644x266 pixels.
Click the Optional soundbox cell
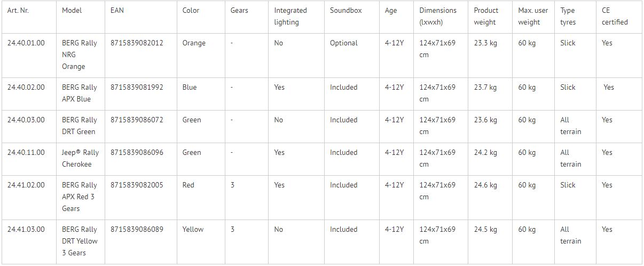point(343,43)
